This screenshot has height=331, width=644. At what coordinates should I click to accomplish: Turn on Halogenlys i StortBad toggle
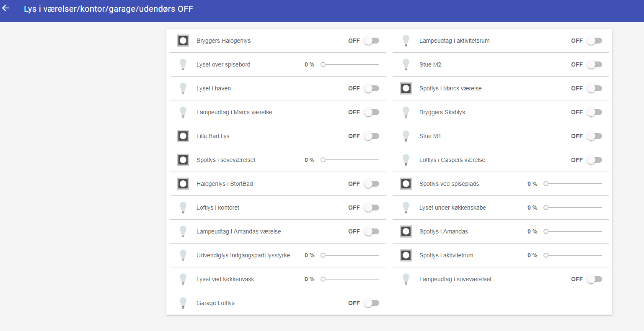(371, 184)
